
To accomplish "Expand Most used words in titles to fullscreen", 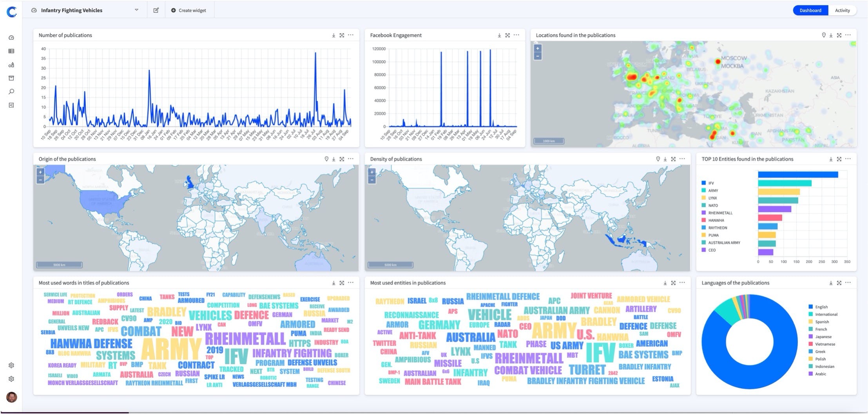I will [x=342, y=283].
